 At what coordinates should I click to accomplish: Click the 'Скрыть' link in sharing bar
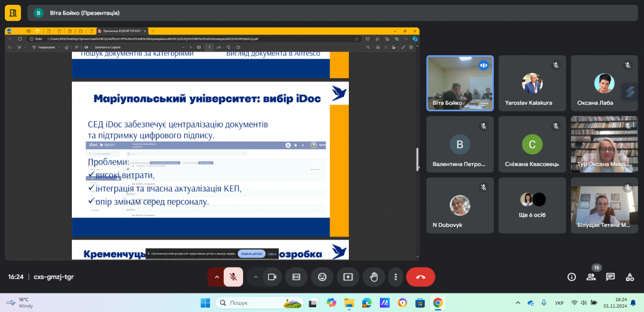tap(272, 254)
